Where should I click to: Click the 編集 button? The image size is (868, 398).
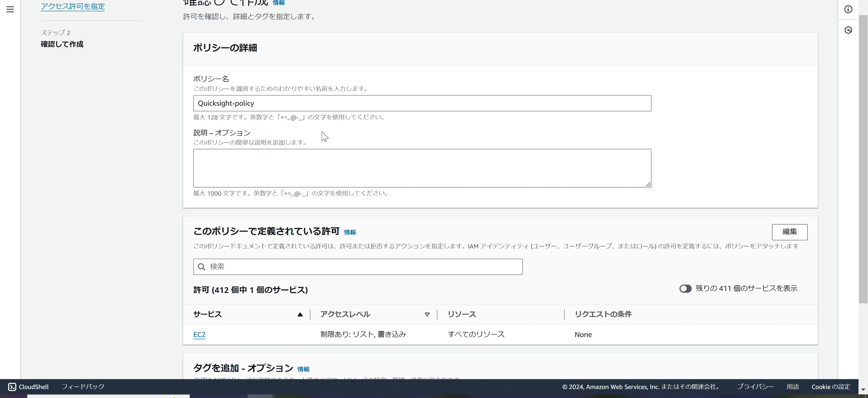point(789,232)
